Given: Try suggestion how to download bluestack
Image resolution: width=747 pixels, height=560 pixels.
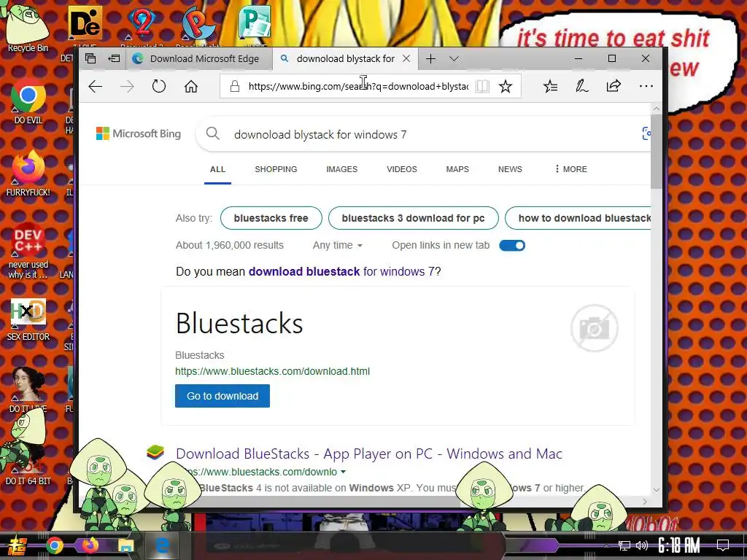Looking at the screenshot, I should tap(578, 218).
